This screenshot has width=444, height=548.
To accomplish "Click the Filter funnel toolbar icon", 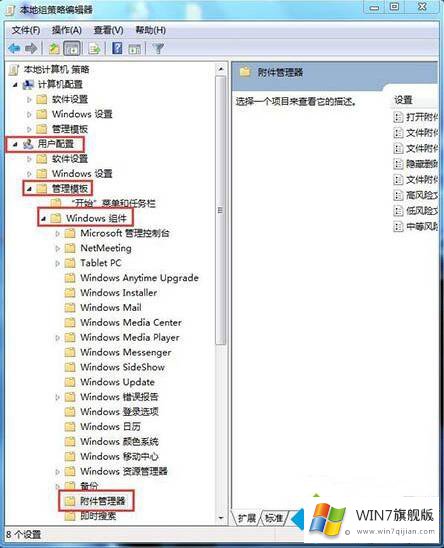I will (x=158, y=48).
